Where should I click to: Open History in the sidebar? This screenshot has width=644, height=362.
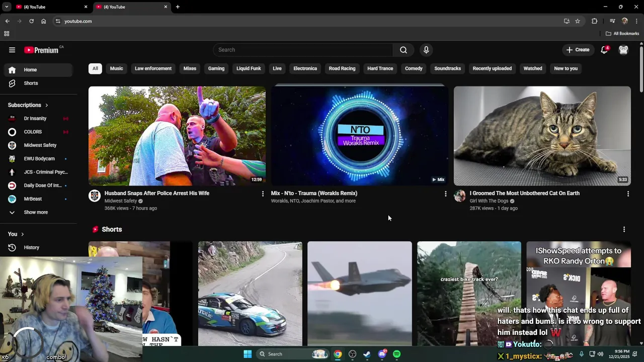coord(38,247)
